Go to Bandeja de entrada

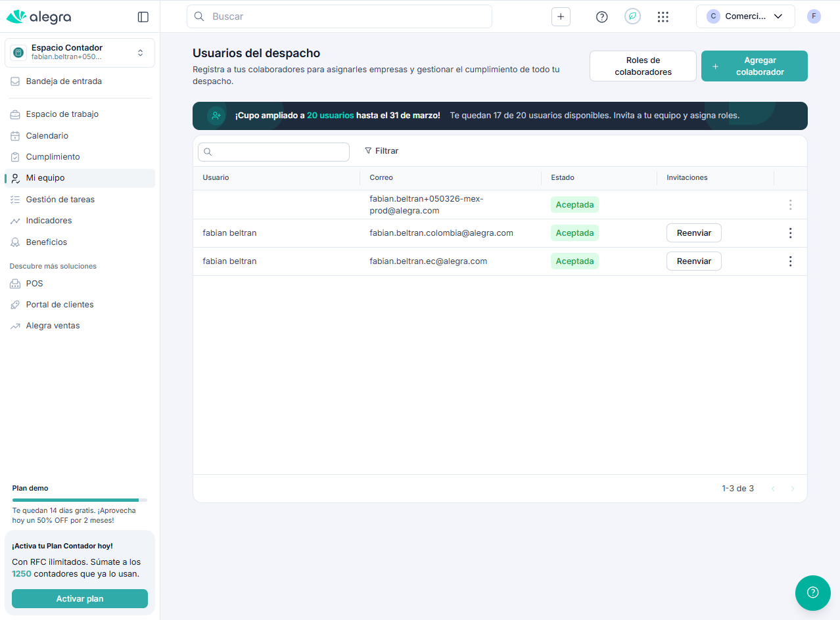[64, 81]
